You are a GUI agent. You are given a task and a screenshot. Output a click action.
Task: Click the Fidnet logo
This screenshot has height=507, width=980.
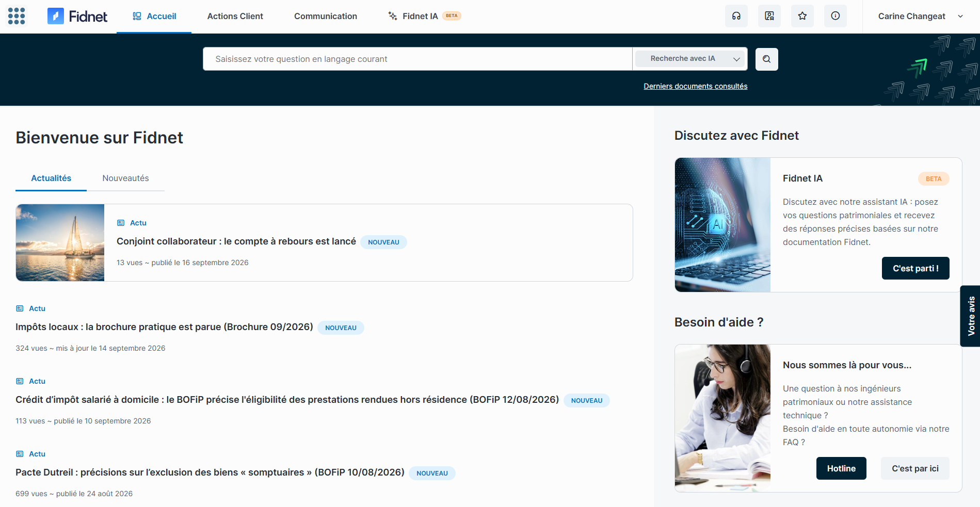point(77,16)
